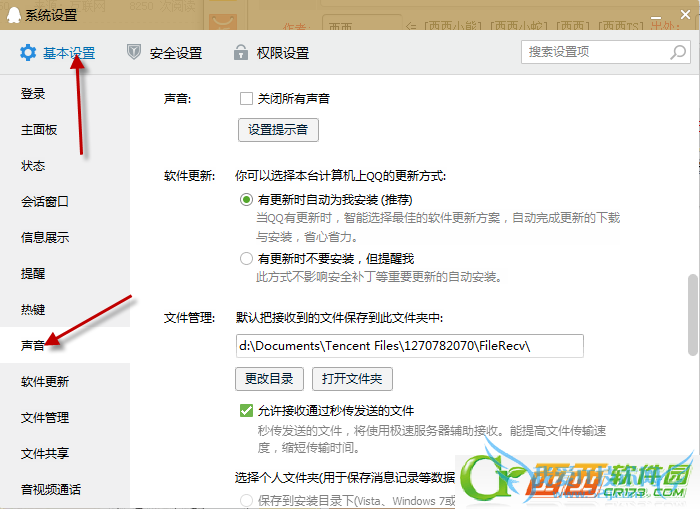The height and width of the screenshot is (509, 700).
Task: Click the magnifier search icon
Action: tap(678, 52)
